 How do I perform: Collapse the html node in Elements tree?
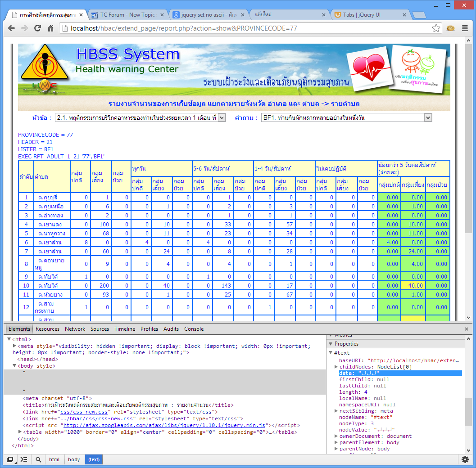(x=9, y=339)
